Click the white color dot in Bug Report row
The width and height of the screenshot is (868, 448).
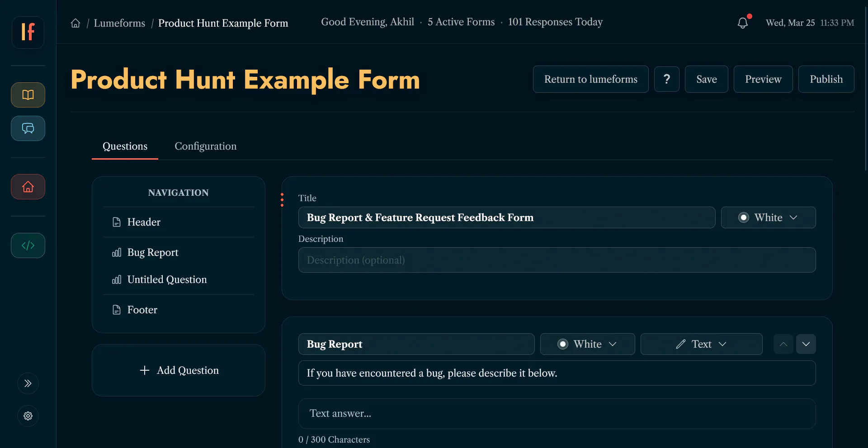(x=563, y=344)
